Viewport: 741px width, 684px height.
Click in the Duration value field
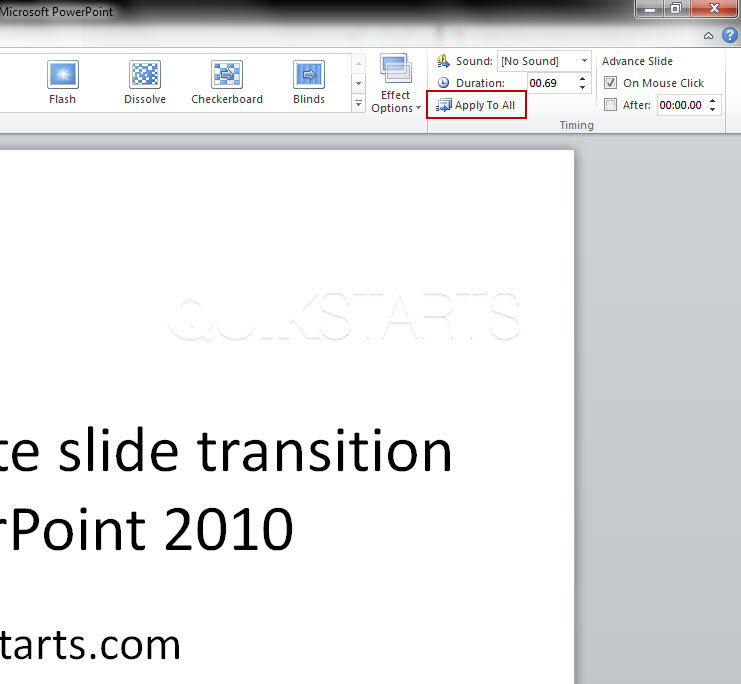click(x=551, y=83)
